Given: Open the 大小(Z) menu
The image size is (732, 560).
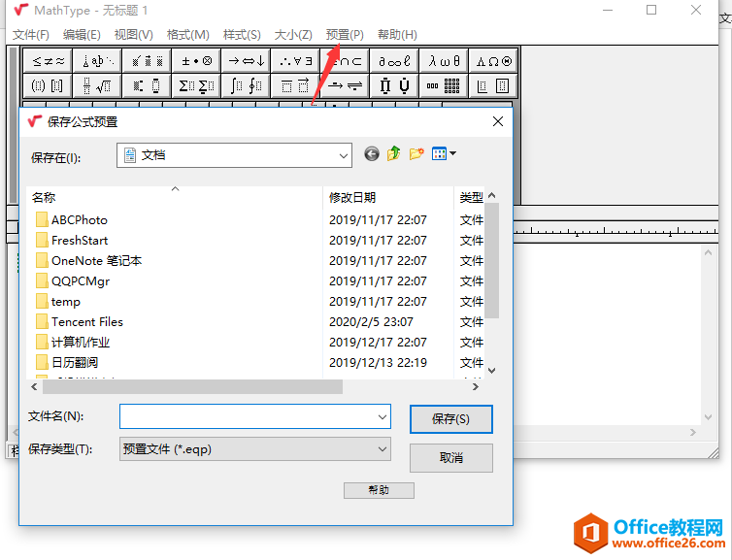Looking at the screenshot, I should click(293, 35).
